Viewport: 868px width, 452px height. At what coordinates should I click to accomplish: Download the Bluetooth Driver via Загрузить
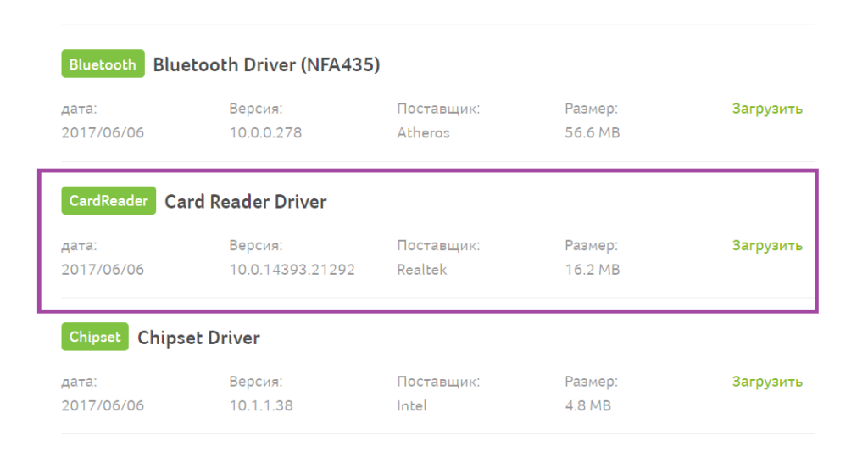pos(767,109)
